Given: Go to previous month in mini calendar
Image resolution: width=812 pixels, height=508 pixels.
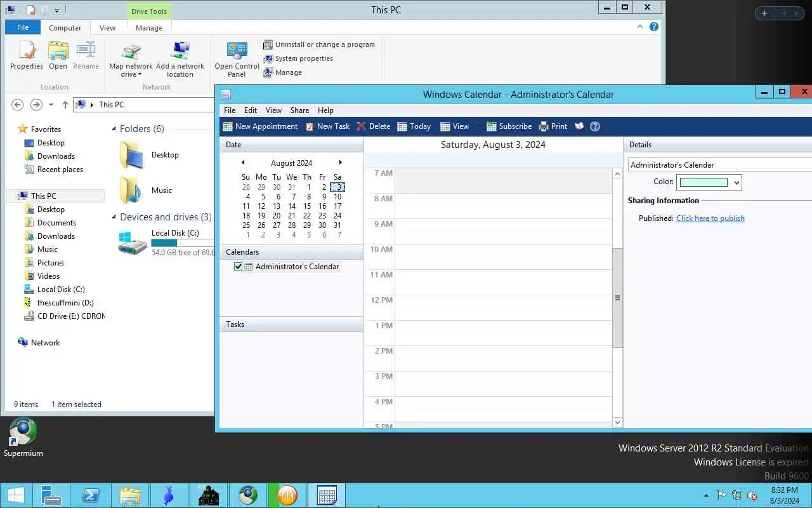Looking at the screenshot, I should click(243, 163).
